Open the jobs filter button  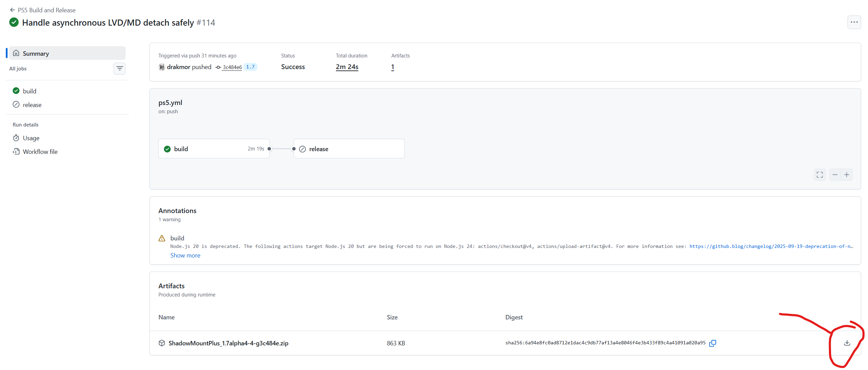(119, 68)
